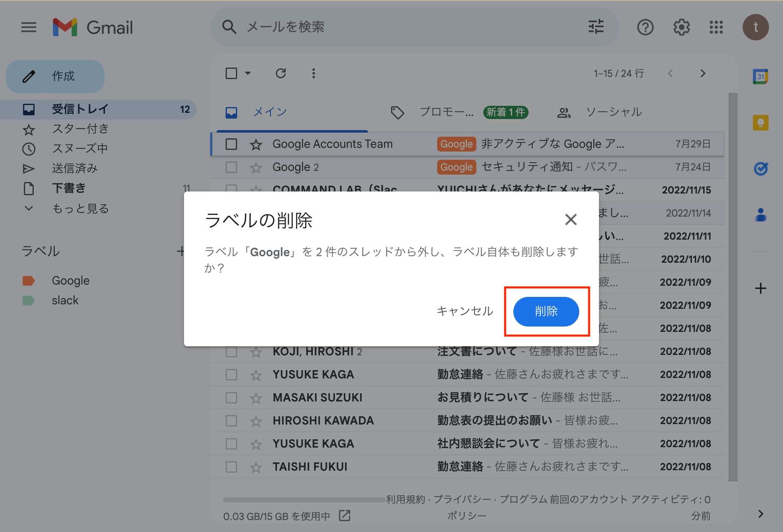The width and height of the screenshot is (783, 532).
Task: Click the green slack label color tag
Action: (x=28, y=301)
